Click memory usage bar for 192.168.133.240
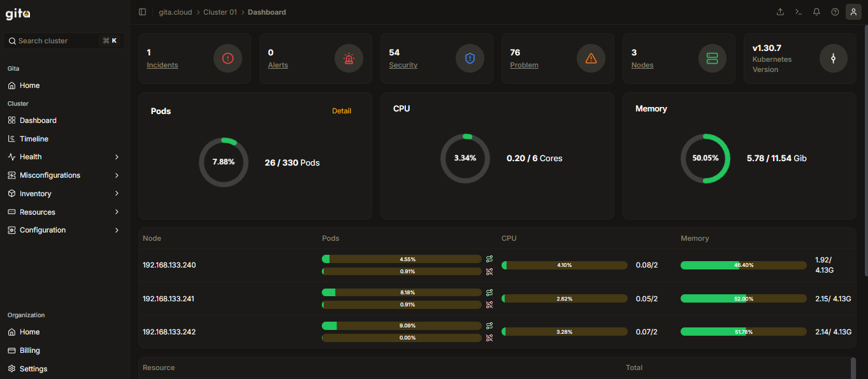 (x=744, y=265)
